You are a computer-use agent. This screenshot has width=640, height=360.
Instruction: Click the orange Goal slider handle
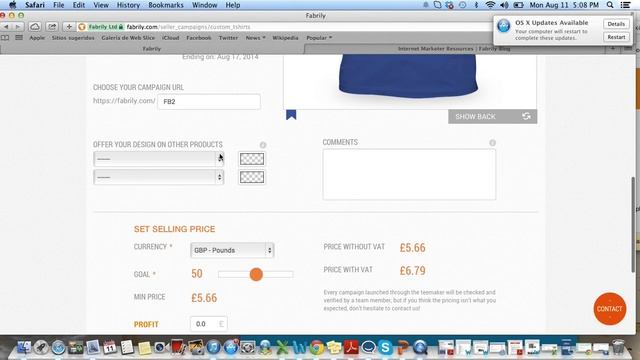(256, 274)
